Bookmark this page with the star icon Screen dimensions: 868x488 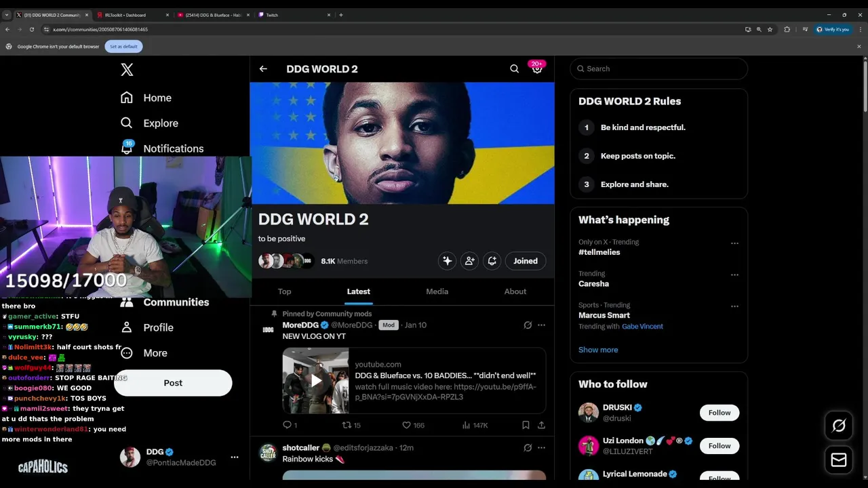770,29
